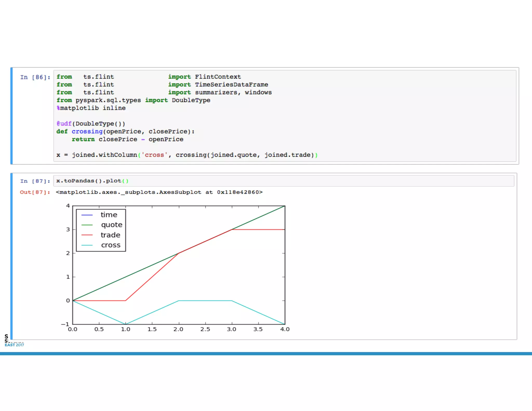The height and width of the screenshot is (411, 532).
Task: Click the blue time legend line swatch
Action: (x=87, y=215)
